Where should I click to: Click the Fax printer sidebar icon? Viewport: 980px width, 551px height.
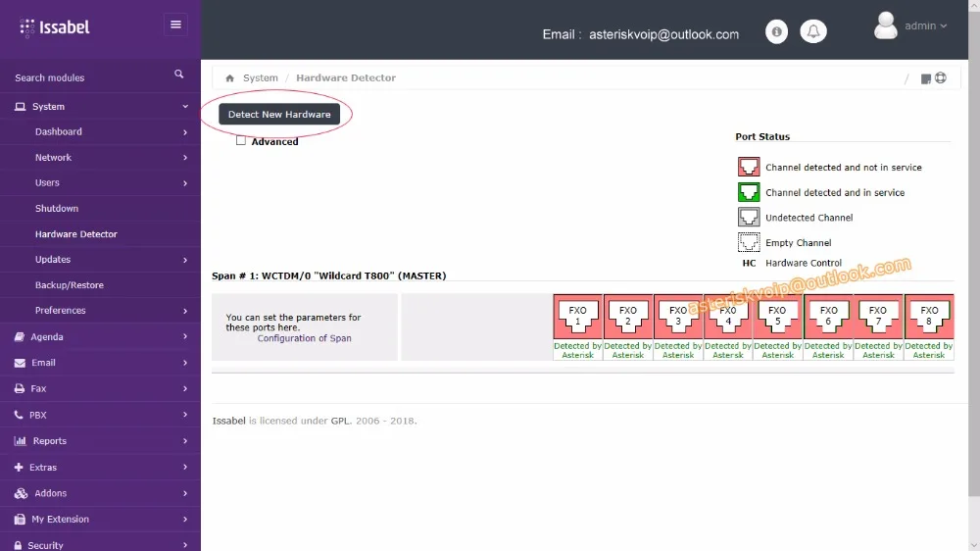click(20, 388)
